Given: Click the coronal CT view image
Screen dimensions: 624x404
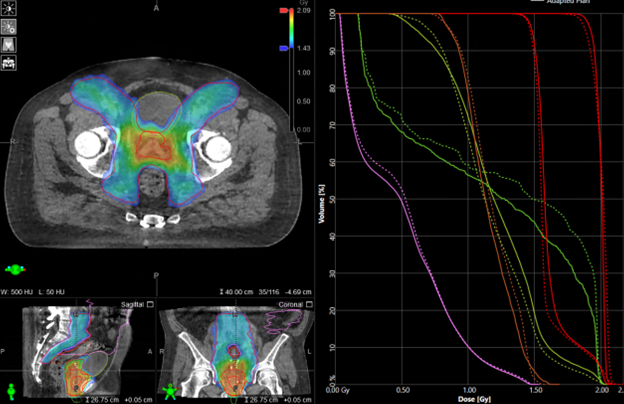Looking at the screenshot, I should (235, 352).
